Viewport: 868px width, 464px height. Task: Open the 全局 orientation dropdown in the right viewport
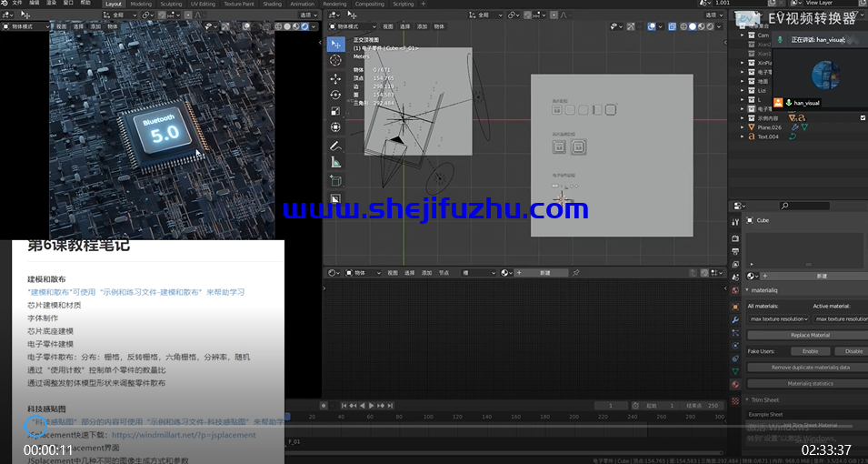(x=487, y=15)
